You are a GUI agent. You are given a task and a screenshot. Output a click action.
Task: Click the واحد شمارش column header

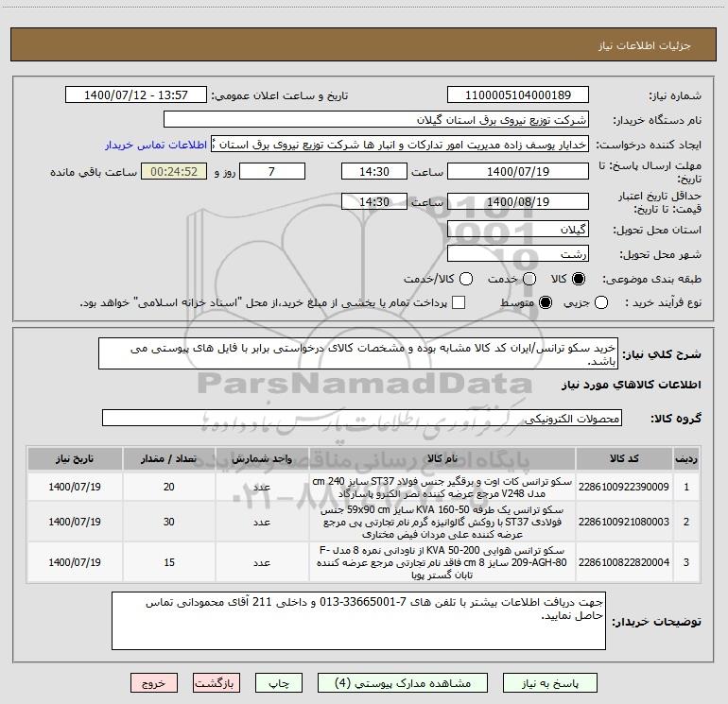[x=262, y=458]
